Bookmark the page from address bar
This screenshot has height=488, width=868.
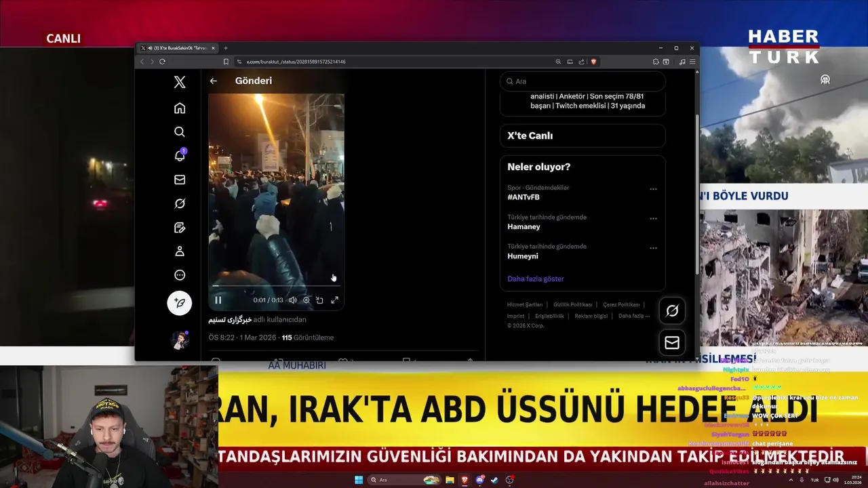226,62
